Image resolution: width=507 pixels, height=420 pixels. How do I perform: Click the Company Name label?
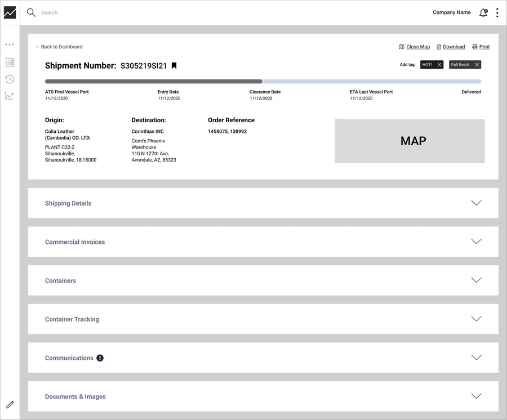point(452,12)
